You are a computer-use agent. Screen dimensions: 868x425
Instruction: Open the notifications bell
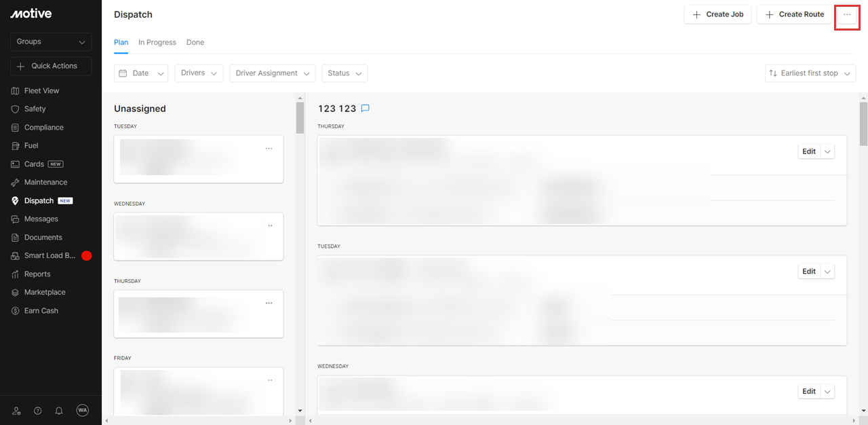pyautogui.click(x=59, y=411)
